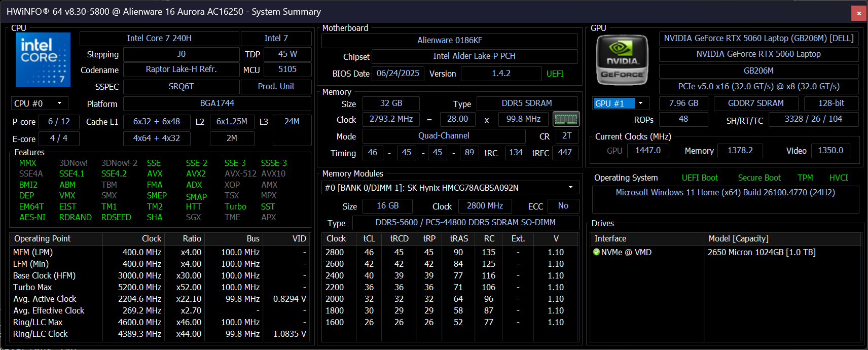Click the Interface column header in Drives
Viewport: 868px width, 350px height.
point(610,238)
